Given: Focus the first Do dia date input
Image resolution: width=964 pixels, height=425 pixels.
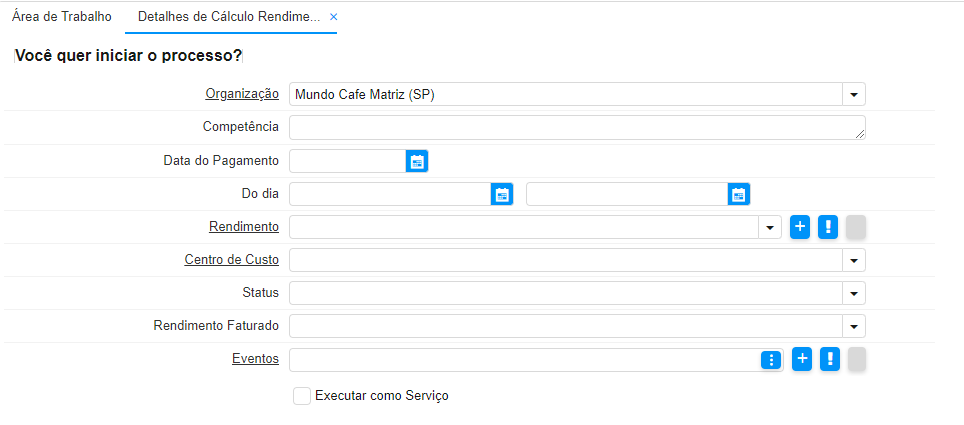Looking at the screenshot, I should tap(390, 194).
